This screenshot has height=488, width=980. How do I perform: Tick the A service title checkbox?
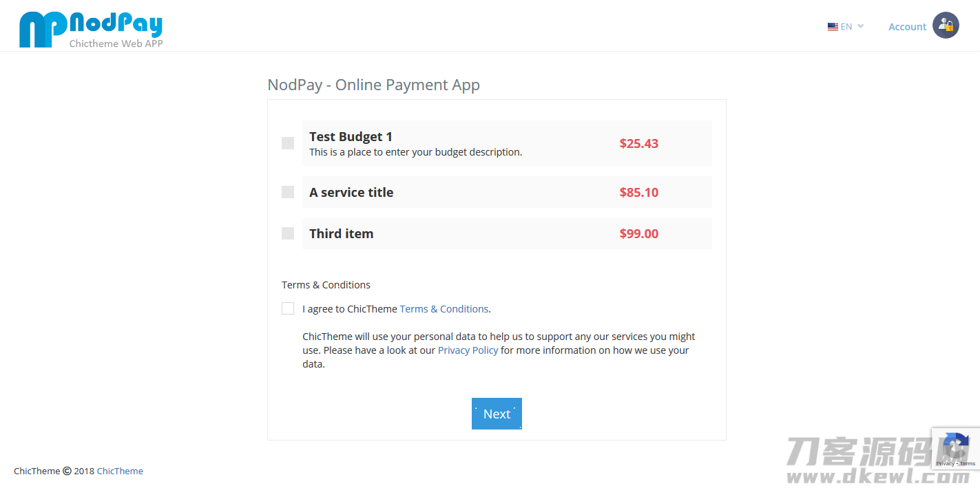click(288, 192)
